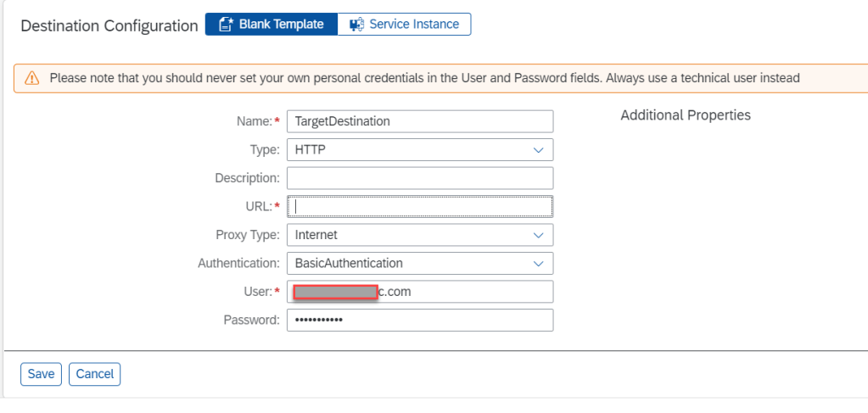
Task: Click the Destination Configuration title
Action: pyautogui.click(x=109, y=25)
